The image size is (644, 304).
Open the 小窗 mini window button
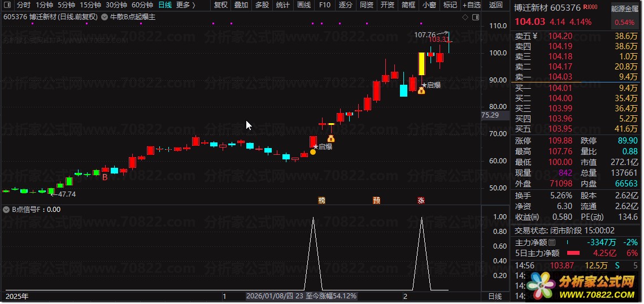(x=429, y=5)
